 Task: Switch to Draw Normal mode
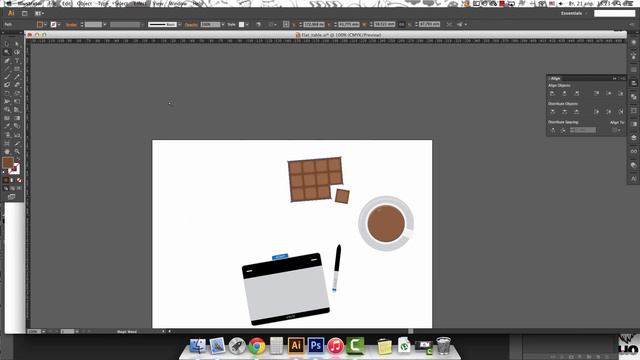point(6,188)
